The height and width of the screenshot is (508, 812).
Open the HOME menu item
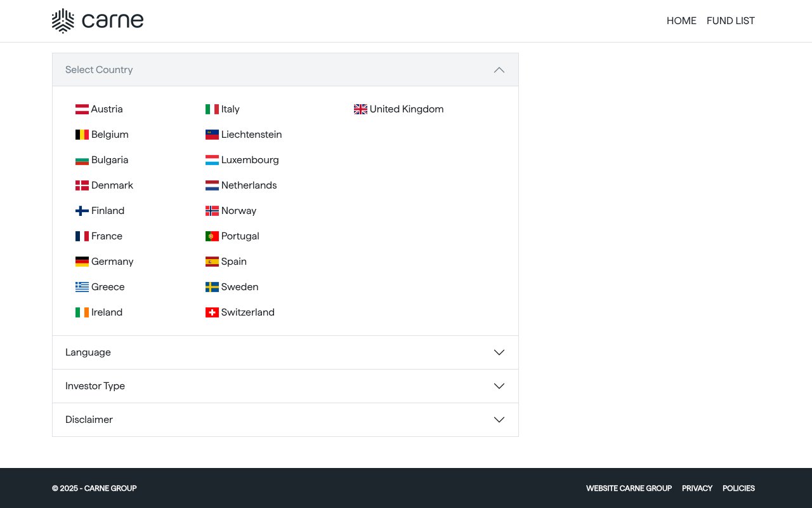pyautogui.click(x=681, y=20)
